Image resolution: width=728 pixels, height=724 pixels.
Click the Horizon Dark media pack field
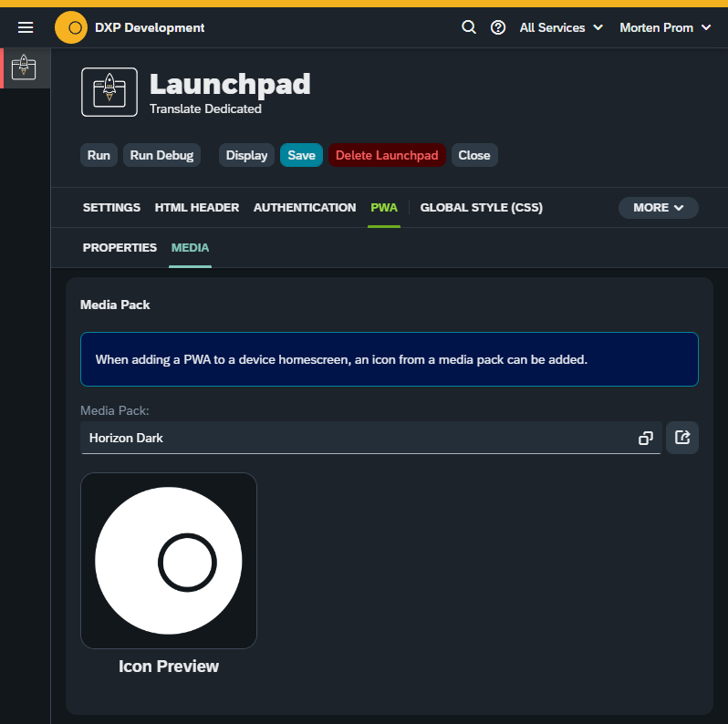pos(370,438)
